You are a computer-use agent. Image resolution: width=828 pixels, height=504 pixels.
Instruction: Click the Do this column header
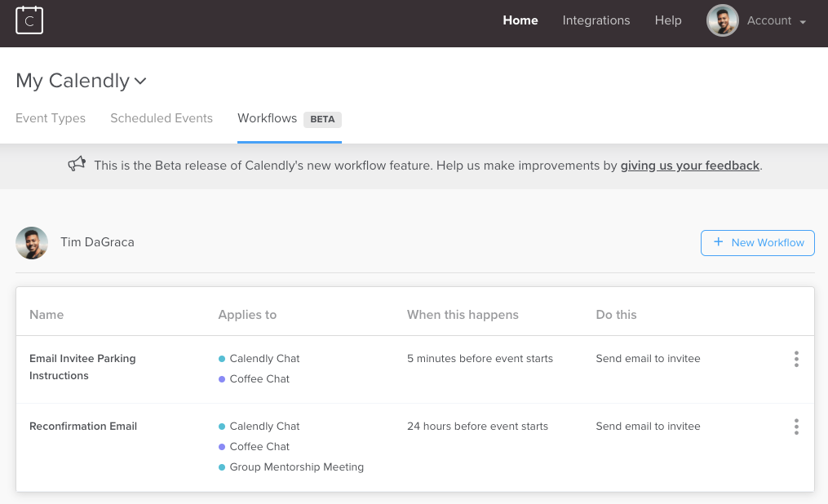(616, 315)
